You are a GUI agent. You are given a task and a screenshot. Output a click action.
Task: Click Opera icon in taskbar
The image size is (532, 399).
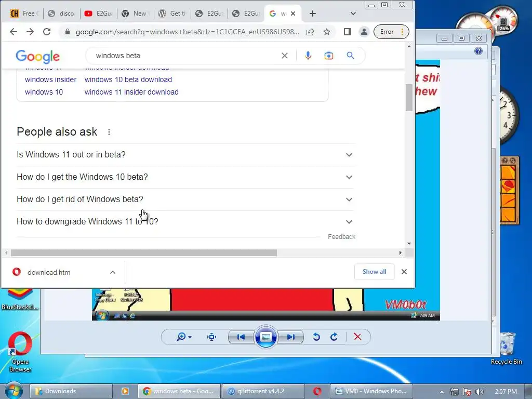pos(317,391)
